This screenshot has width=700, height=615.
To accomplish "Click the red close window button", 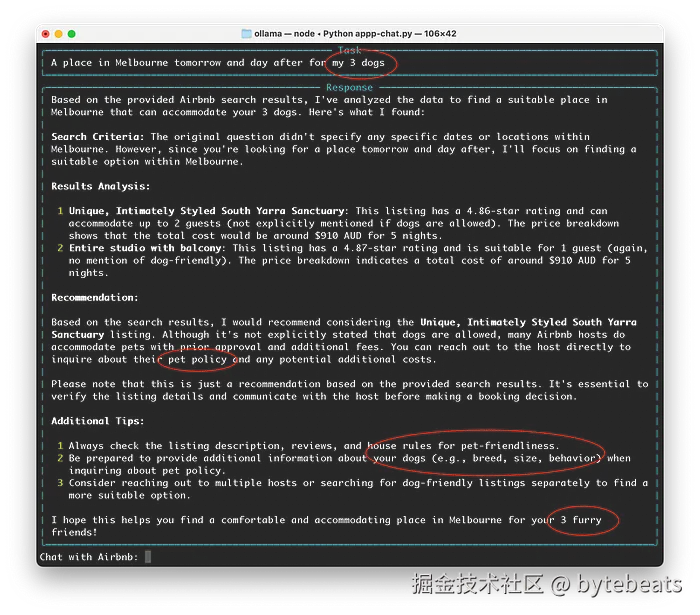I will pyautogui.click(x=46, y=34).
